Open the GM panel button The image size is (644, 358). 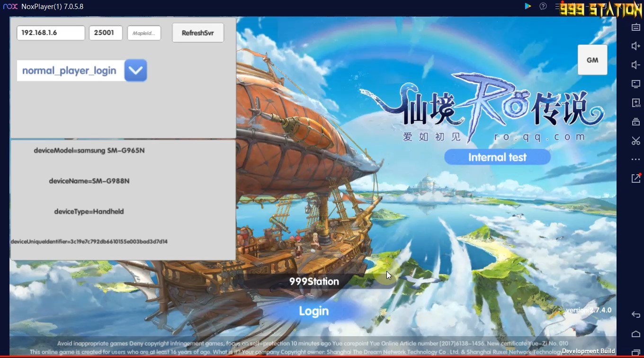coord(592,60)
